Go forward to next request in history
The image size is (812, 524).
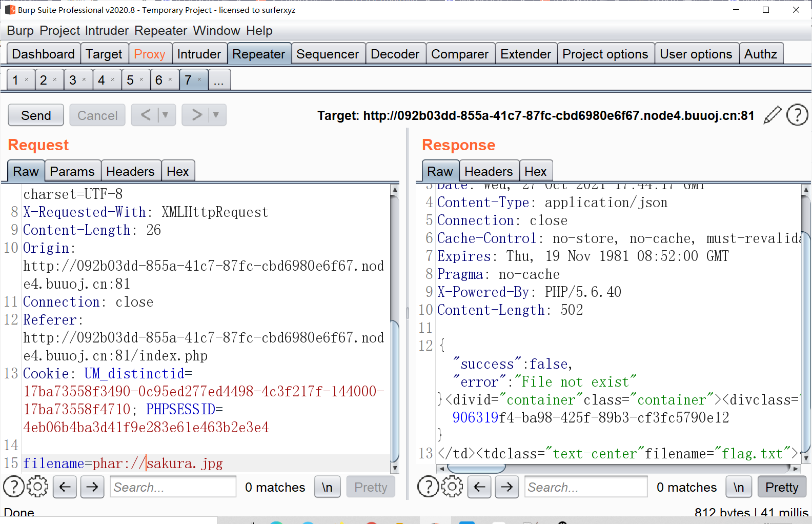197,115
